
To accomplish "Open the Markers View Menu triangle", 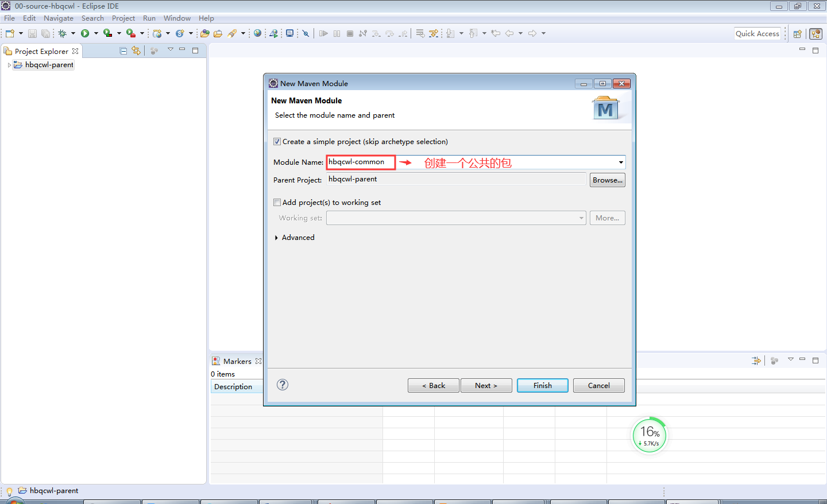I will [790, 359].
